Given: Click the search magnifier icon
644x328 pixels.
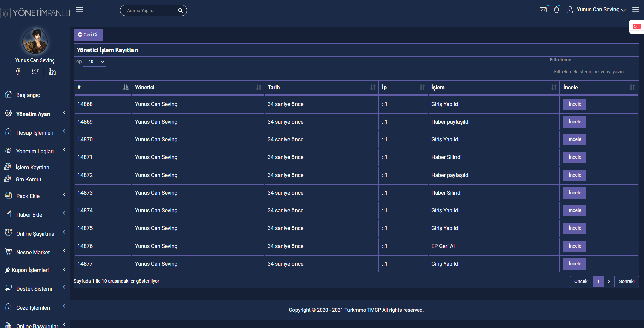Looking at the screenshot, I should coord(180,11).
